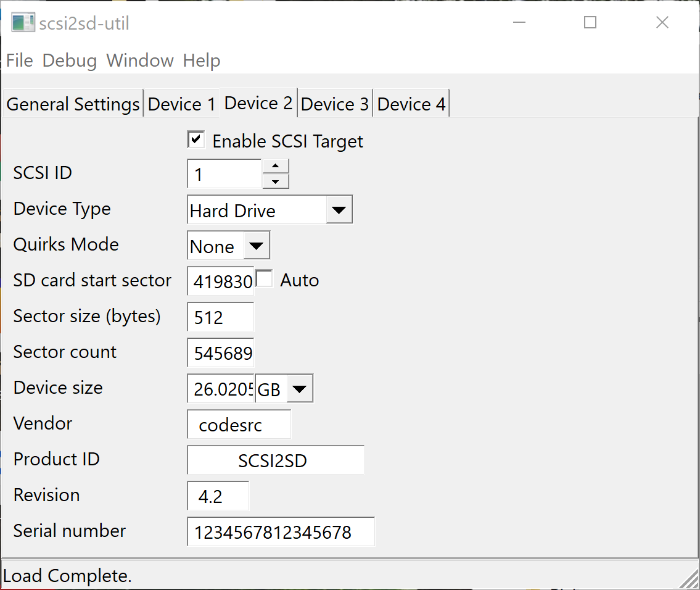The width and height of the screenshot is (700, 590).
Task: Select the Device 2 tab
Action: (258, 102)
